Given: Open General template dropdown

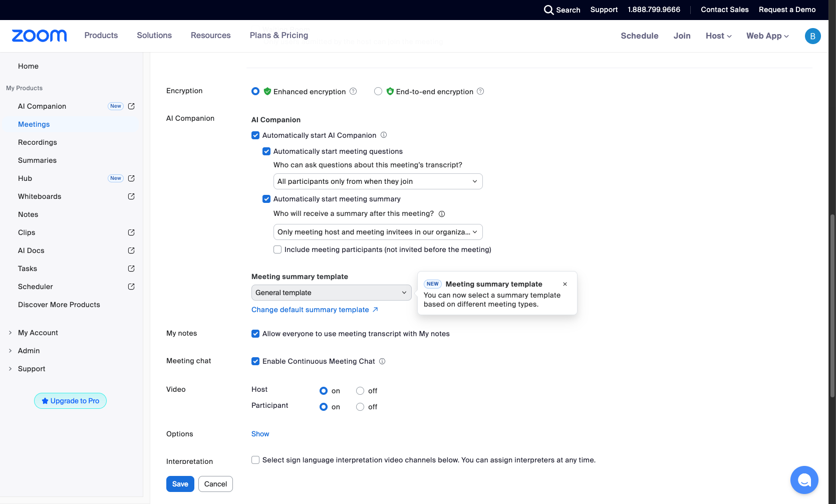Looking at the screenshot, I should coord(331,293).
